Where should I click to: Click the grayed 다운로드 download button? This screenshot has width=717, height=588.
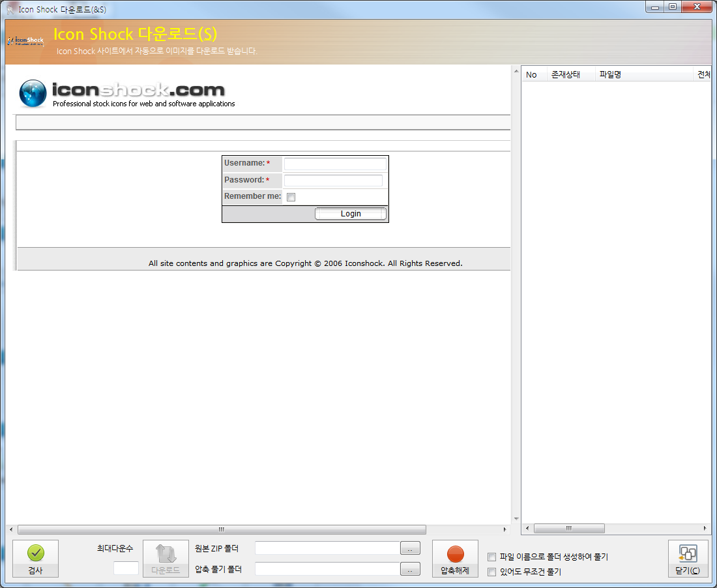pyautogui.click(x=166, y=558)
